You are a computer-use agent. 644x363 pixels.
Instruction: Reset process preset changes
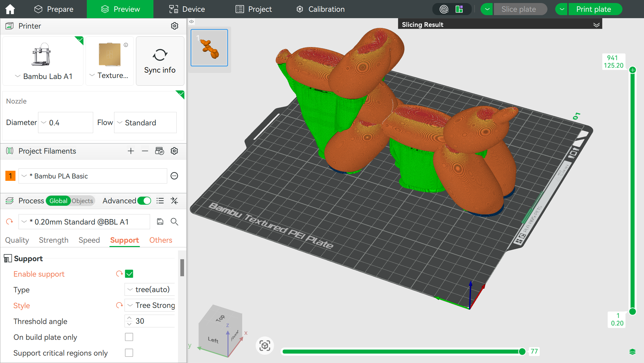coord(9,221)
